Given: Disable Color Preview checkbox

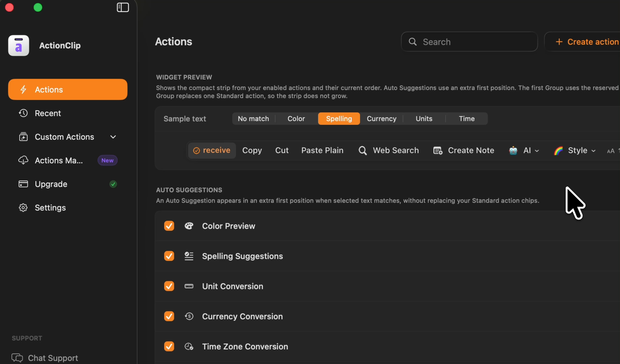Looking at the screenshot, I should (169, 226).
